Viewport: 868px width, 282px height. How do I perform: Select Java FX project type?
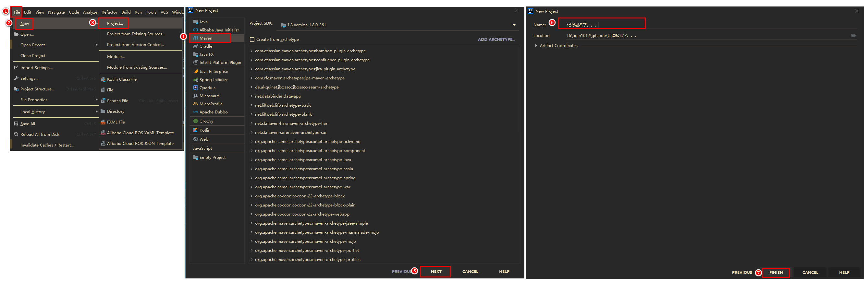pos(217,54)
